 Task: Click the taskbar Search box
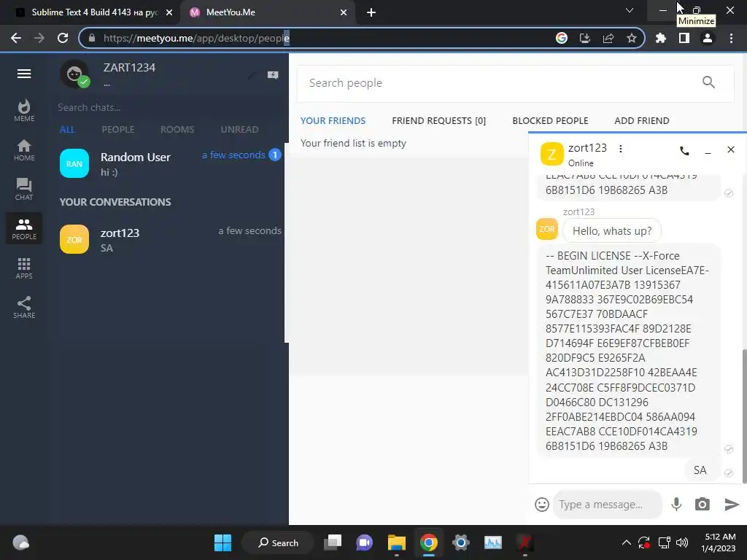pos(278,542)
